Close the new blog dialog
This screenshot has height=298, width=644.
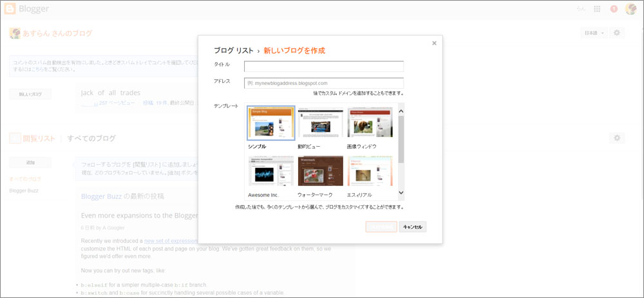pyautogui.click(x=434, y=43)
